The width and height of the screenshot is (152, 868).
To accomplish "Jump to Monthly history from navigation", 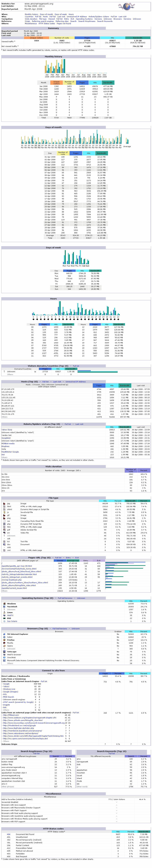I will coord(31,14).
